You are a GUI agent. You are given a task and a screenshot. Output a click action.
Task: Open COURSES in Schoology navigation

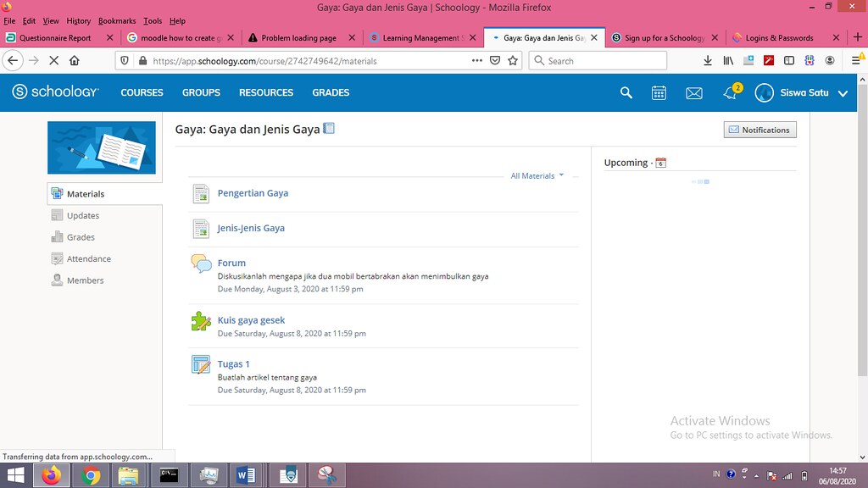pos(142,92)
